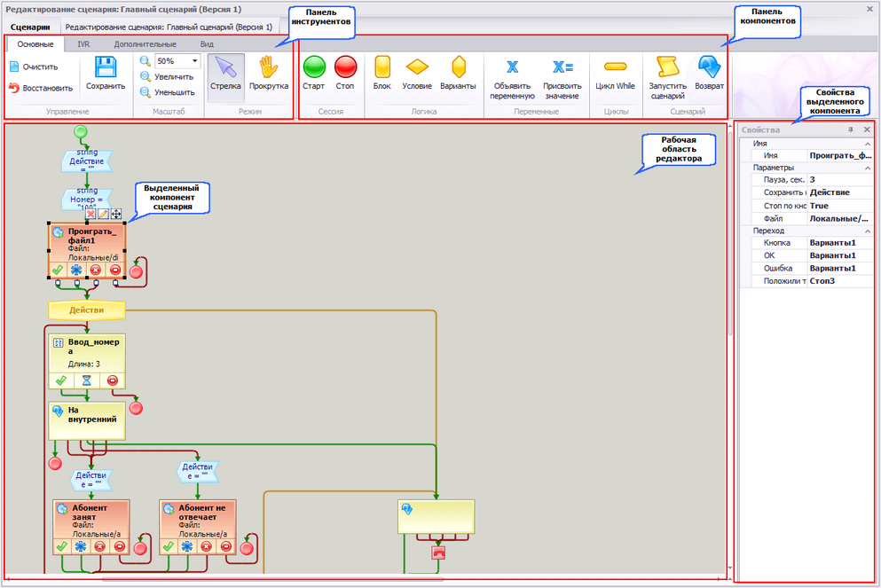Pick the Варианты hexagon component
881x588 pixels.
click(x=459, y=73)
